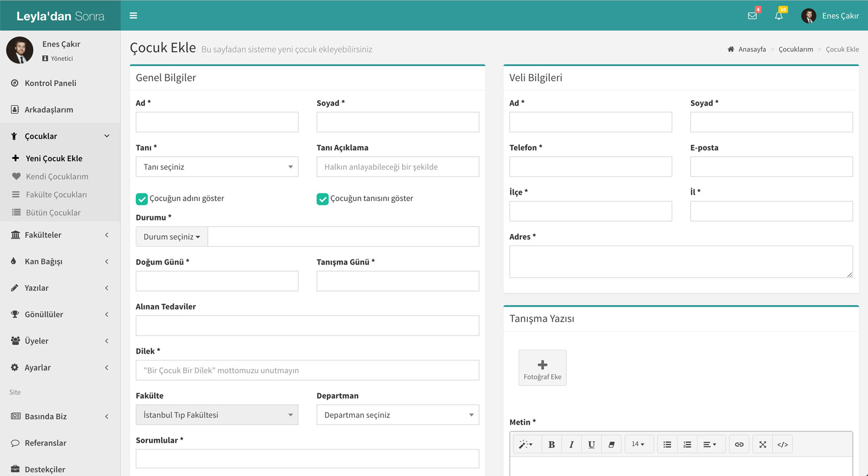The height and width of the screenshot is (476, 868).
Task: Collapse the Çocuklar sidebar section
Action: (60, 136)
